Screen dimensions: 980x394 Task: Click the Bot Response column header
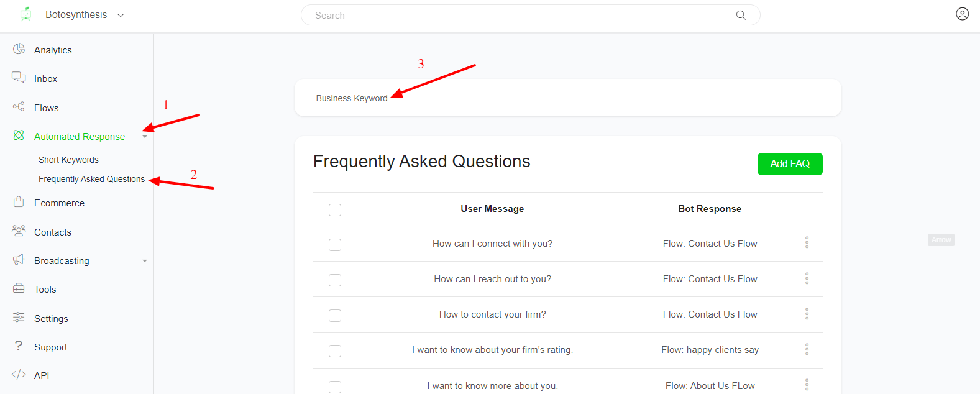[710, 209]
